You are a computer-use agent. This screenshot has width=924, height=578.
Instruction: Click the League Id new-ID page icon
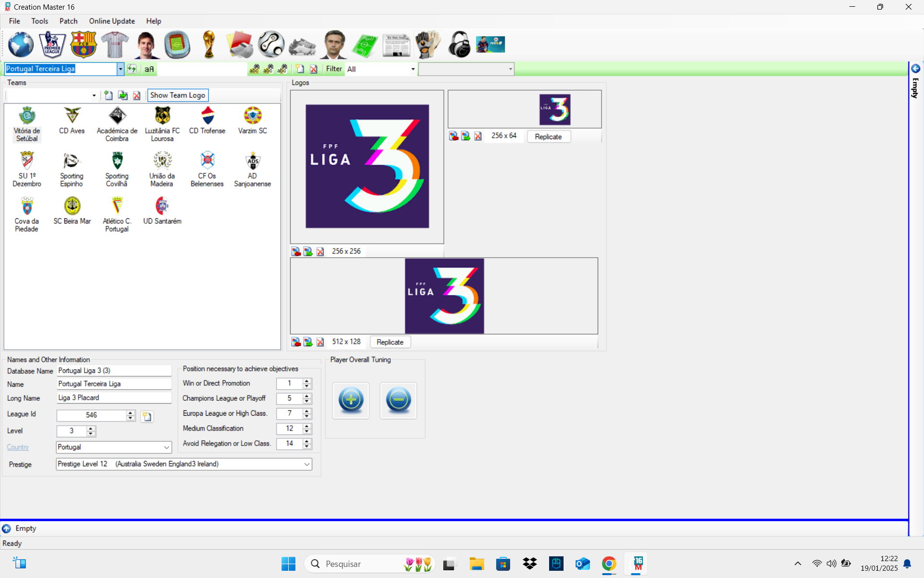coord(147,416)
